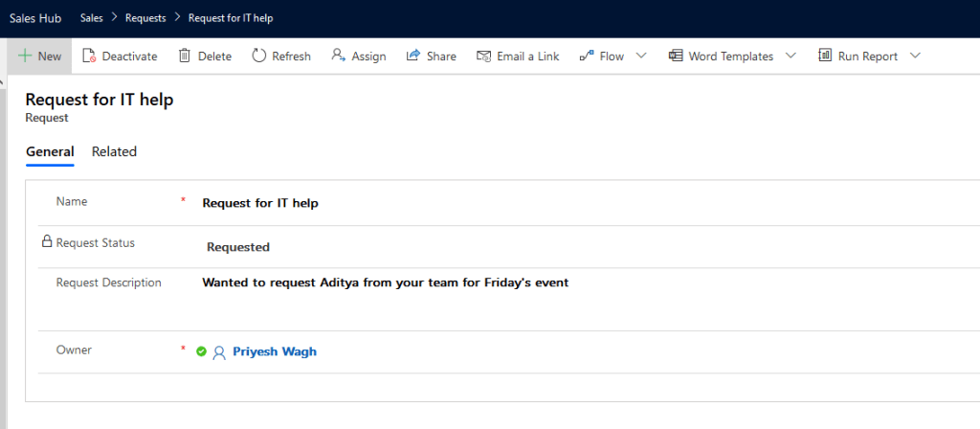
Task: Click the Deactivate record icon
Action: (x=89, y=56)
